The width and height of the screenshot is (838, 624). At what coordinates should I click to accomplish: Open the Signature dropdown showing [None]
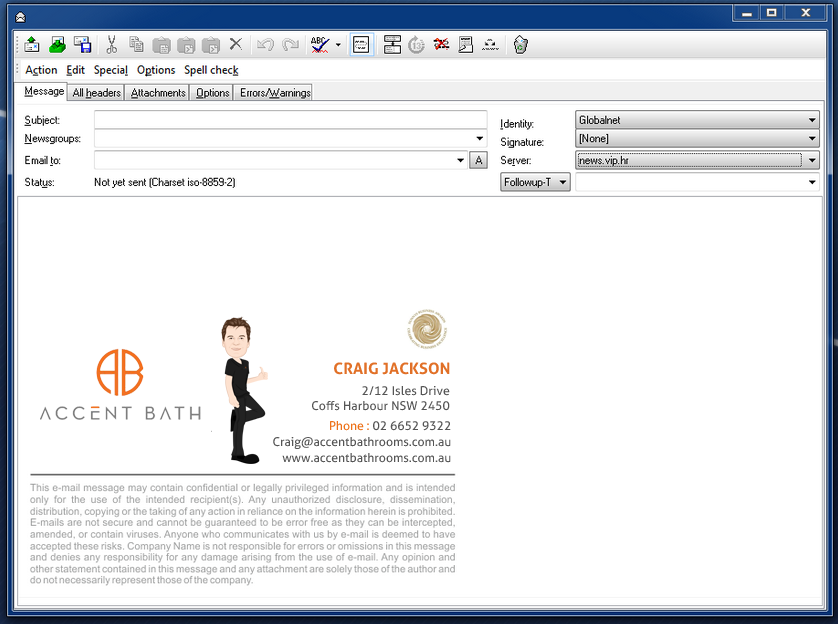697,138
